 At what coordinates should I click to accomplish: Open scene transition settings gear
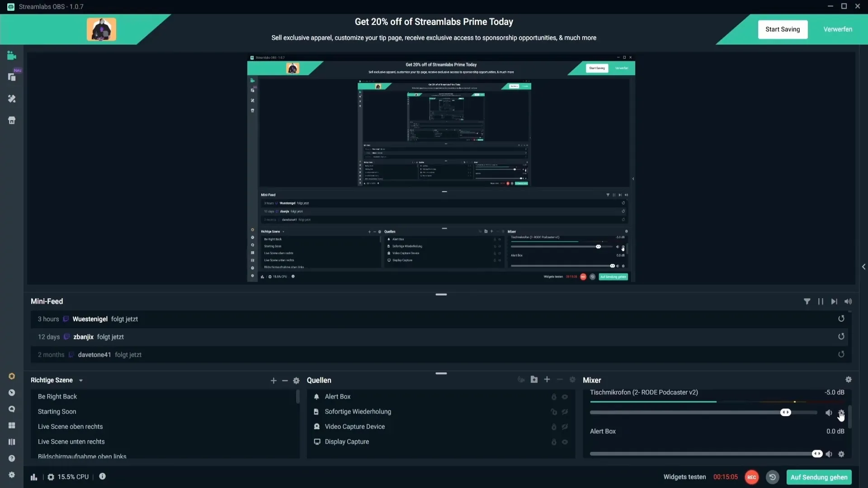coord(296,381)
